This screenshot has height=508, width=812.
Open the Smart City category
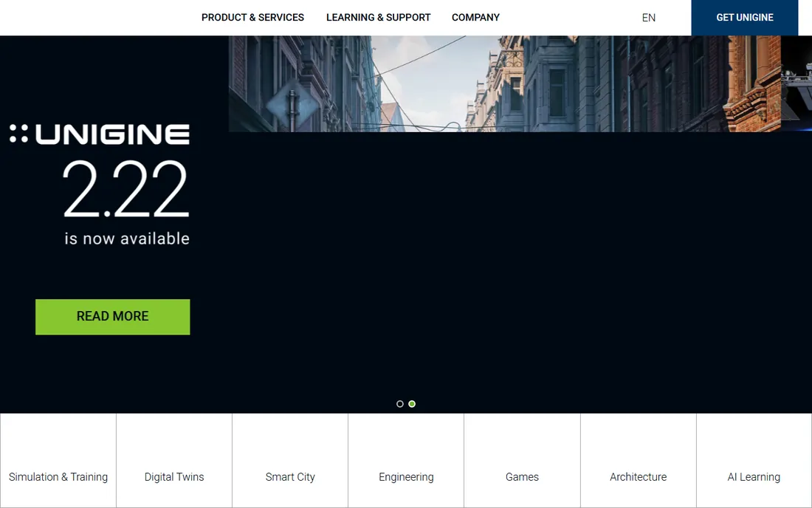coord(290,460)
